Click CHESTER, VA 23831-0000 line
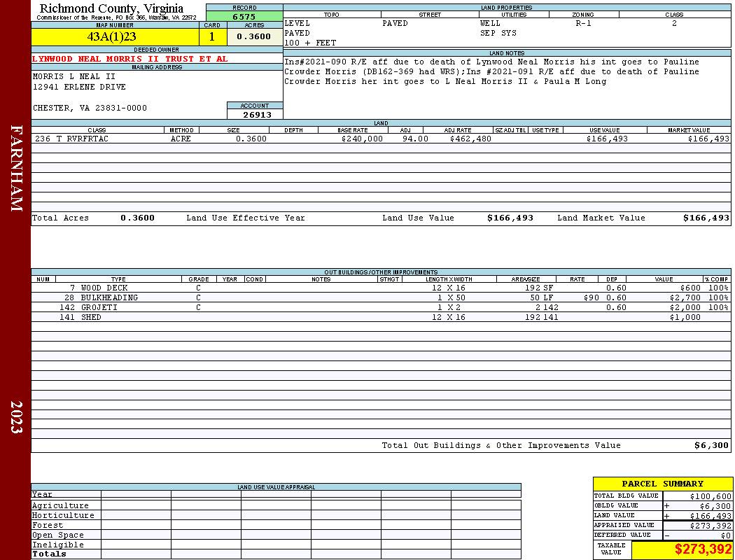 point(90,108)
